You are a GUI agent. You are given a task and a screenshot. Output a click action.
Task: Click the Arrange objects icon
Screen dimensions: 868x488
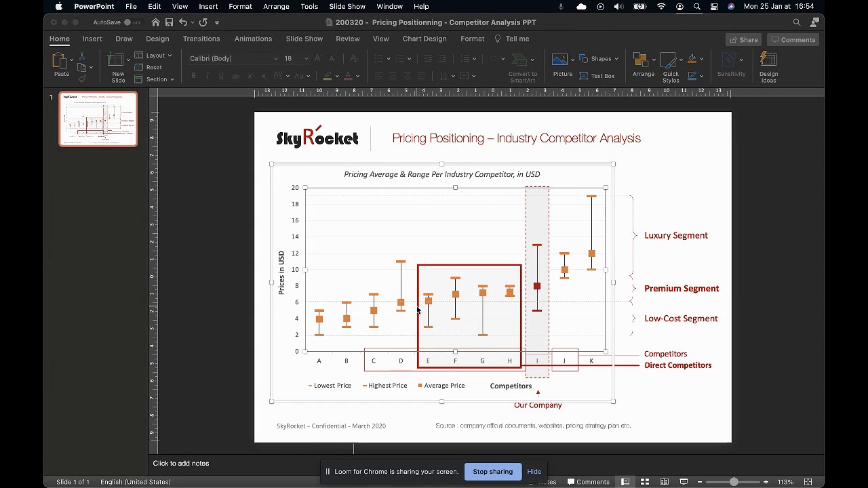point(641,60)
